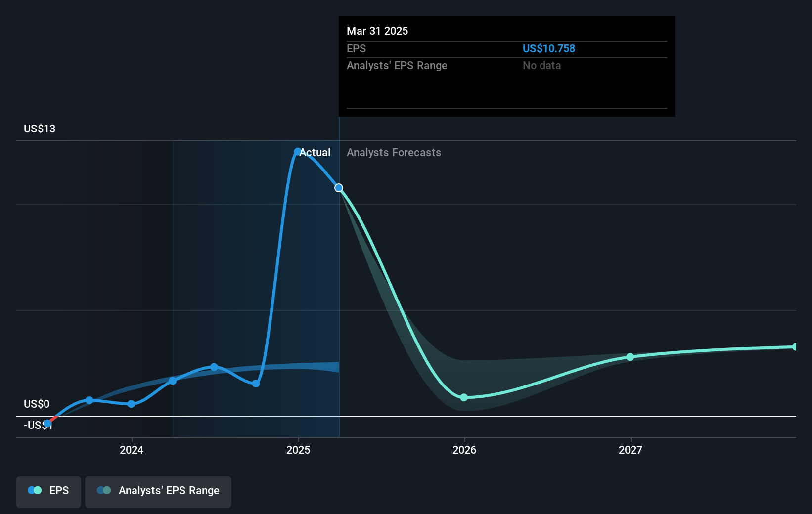Click the Analysts' EPS Range row label in tooltip

pyautogui.click(x=397, y=65)
